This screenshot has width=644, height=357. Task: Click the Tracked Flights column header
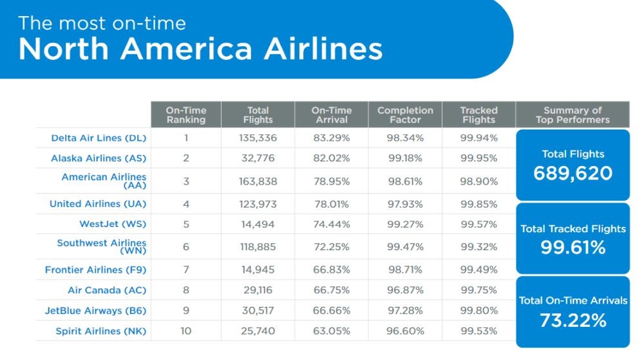(x=478, y=114)
